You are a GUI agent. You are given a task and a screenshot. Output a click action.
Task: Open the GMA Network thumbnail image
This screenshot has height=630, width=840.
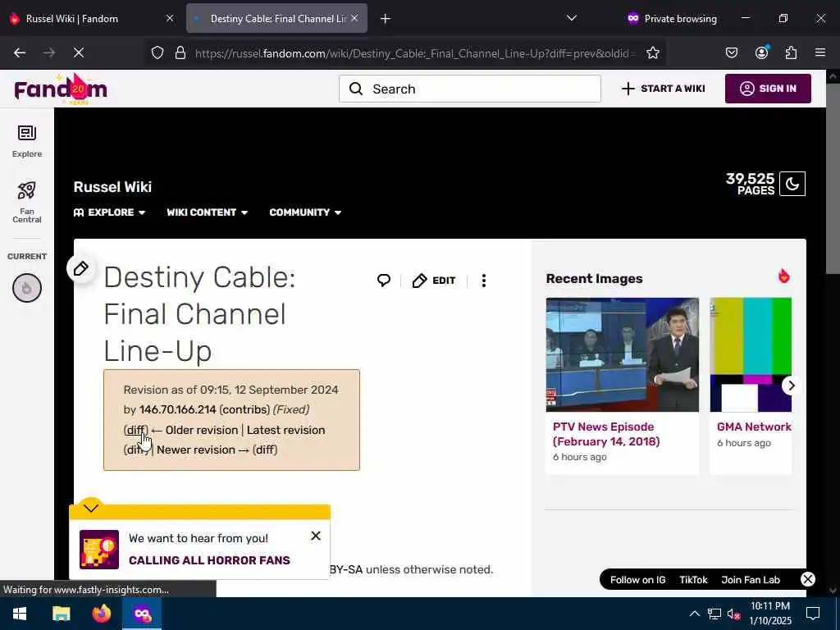(x=751, y=354)
